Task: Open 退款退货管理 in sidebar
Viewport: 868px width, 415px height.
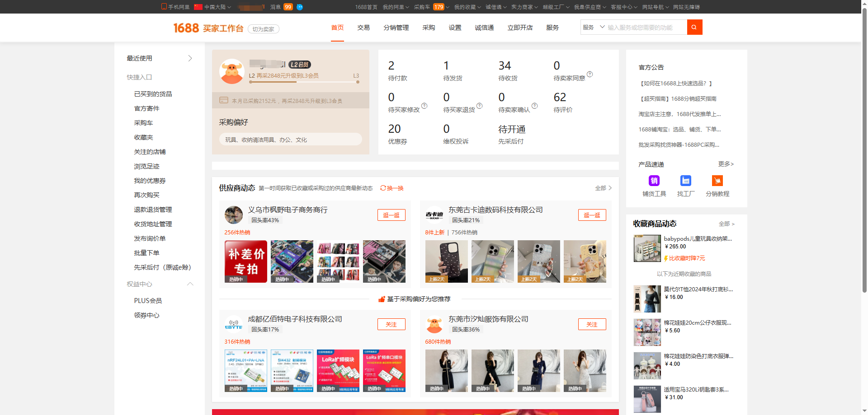Action: 153,210
